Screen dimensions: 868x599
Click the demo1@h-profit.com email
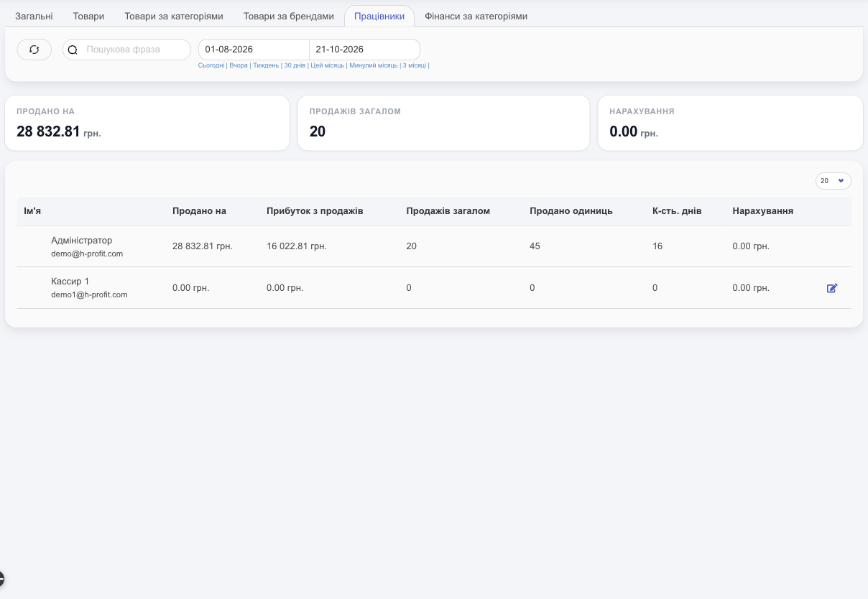[x=89, y=294]
